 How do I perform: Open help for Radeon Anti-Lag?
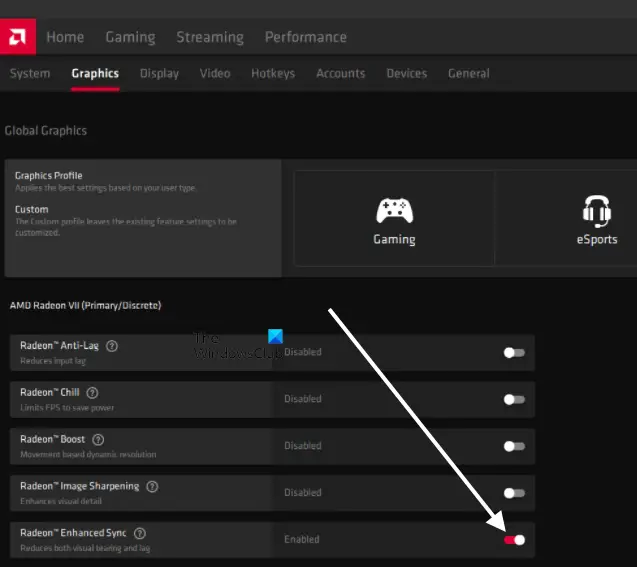tap(112, 346)
